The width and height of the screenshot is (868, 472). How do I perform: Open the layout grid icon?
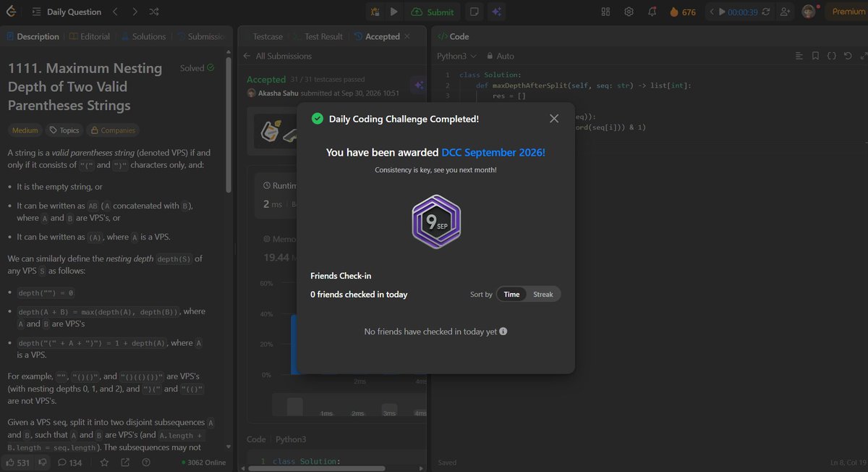tap(606, 12)
